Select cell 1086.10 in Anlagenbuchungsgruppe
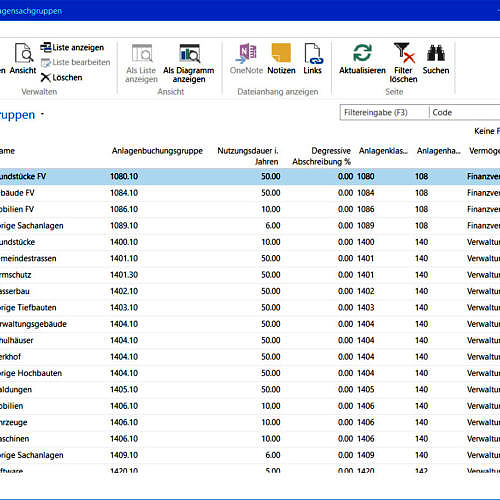500x500 pixels. [124, 209]
